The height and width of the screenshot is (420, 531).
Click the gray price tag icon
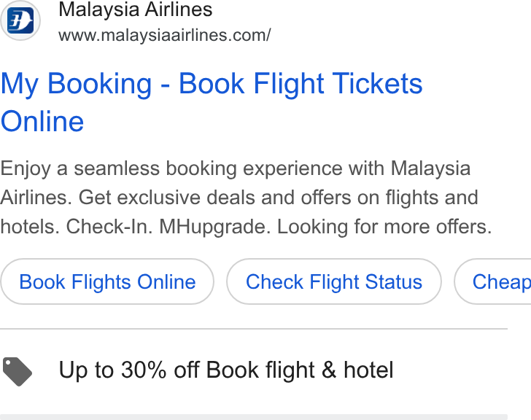pyautogui.click(x=18, y=371)
